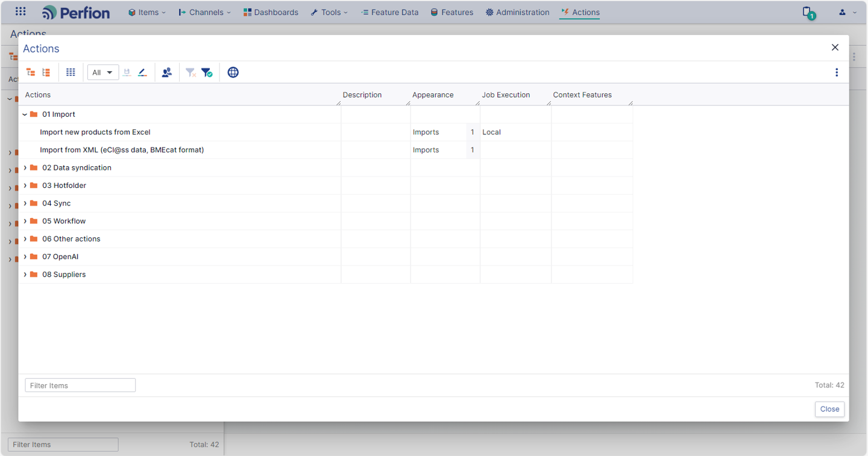Click the collapse tree hierarchy icon in dialog toolbar
The image size is (868, 456).
pos(31,72)
